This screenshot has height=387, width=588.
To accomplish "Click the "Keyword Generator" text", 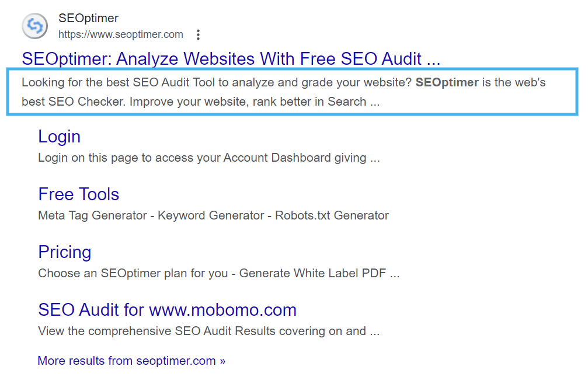I will (x=211, y=215).
